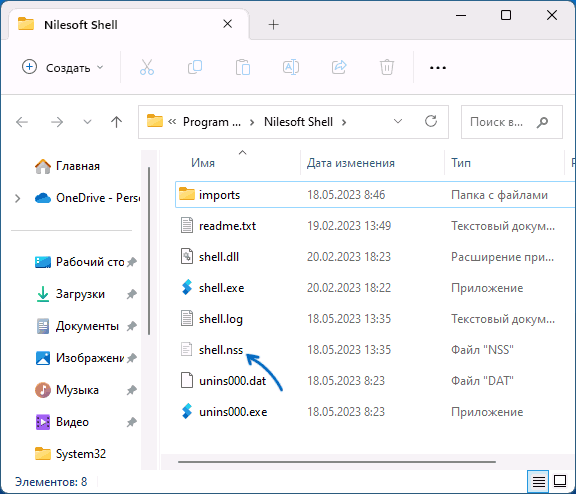The height and width of the screenshot is (494, 576).
Task: Select the unins000.dat file name
Action: coord(233,381)
